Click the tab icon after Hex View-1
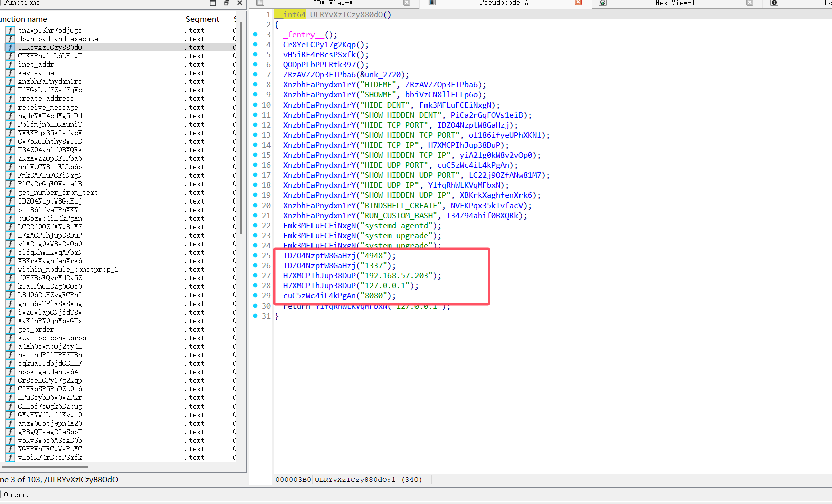 click(x=774, y=3)
